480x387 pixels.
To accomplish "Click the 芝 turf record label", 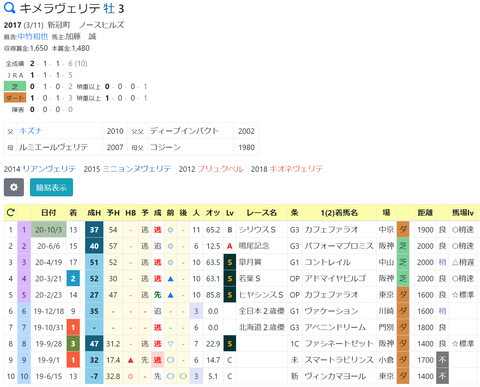I will (x=15, y=86).
